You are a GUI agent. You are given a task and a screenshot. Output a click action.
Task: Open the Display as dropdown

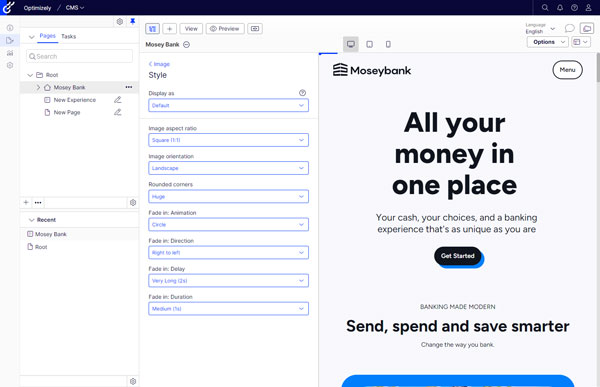click(x=228, y=105)
